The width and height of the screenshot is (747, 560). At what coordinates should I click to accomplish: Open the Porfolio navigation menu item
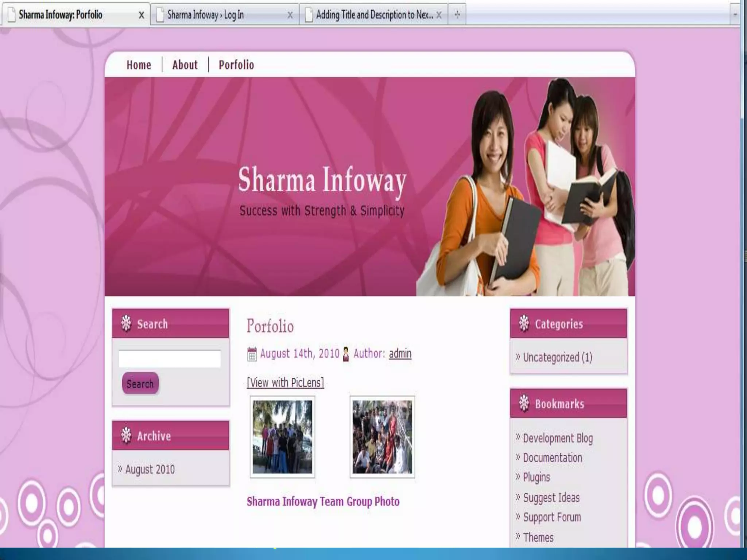(x=236, y=65)
